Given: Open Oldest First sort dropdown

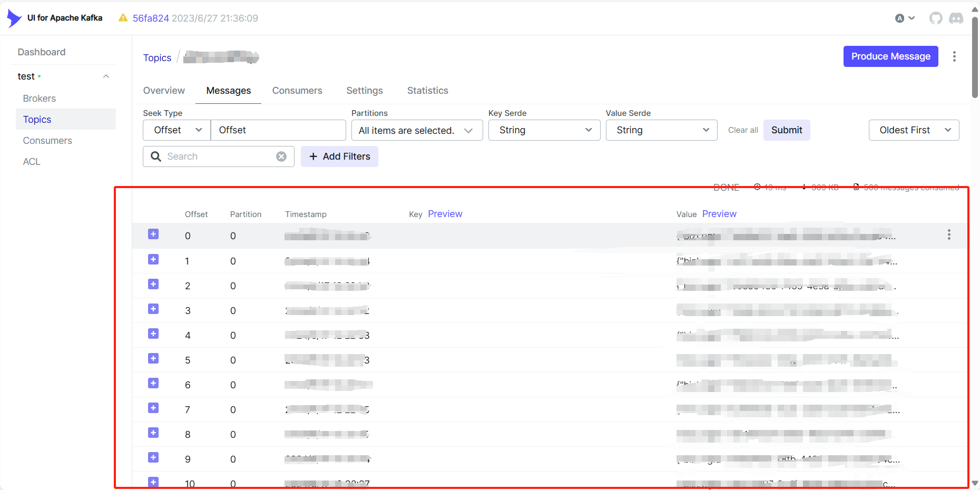Looking at the screenshot, I should click(x=914, y=130).
